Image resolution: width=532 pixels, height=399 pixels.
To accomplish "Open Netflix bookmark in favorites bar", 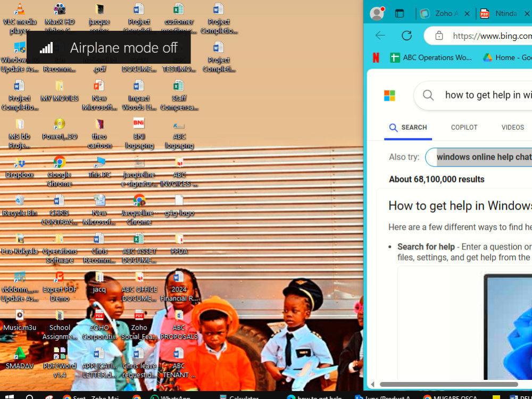I will (376, 57).
